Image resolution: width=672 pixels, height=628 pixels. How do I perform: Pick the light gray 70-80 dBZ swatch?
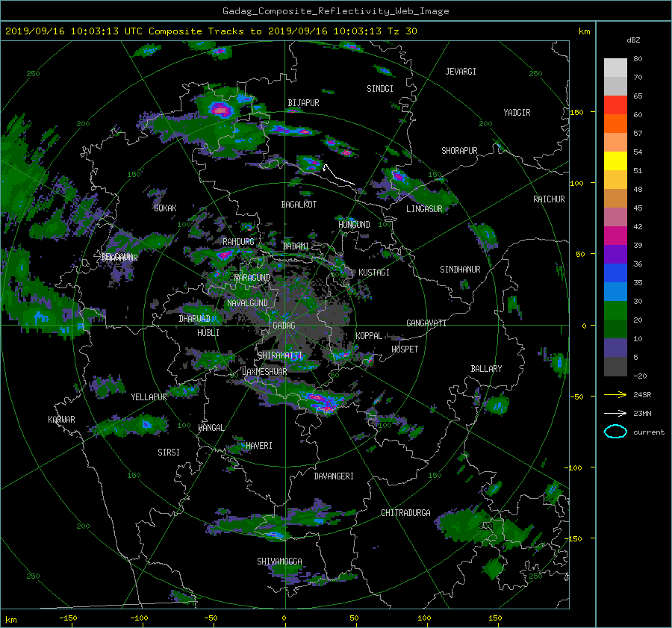pos(615,68)
